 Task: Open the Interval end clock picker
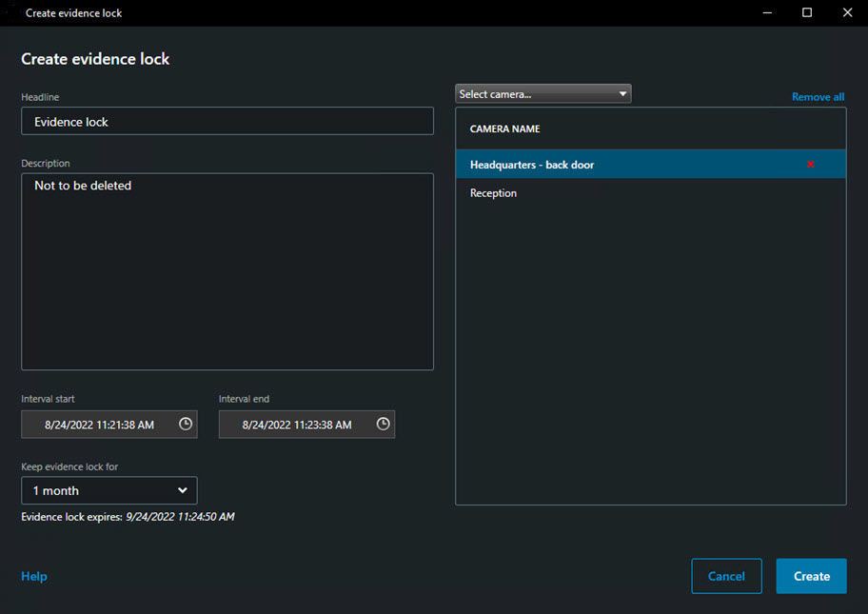click(383, 425)
